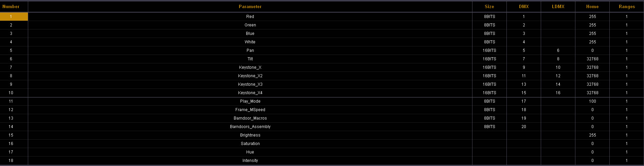This screenshot has width=644, height=166.
Task: Edit Keystone_X DMX value 9
Action: tap(524, 67)
